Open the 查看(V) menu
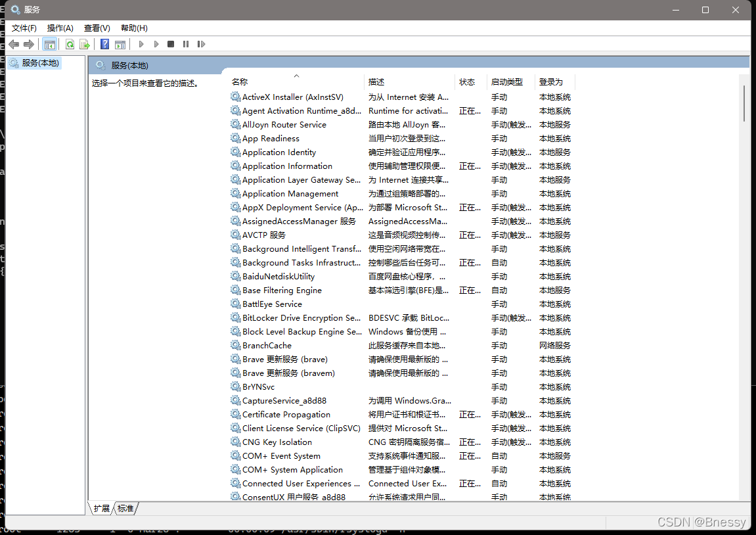 (97, 28)
